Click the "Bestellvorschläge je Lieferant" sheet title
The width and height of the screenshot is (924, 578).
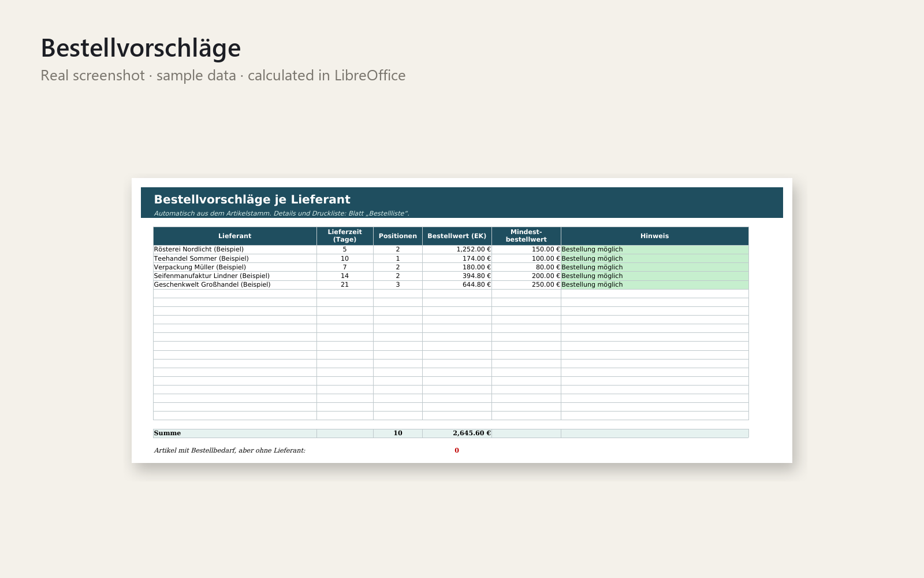(x=252, y=199)
